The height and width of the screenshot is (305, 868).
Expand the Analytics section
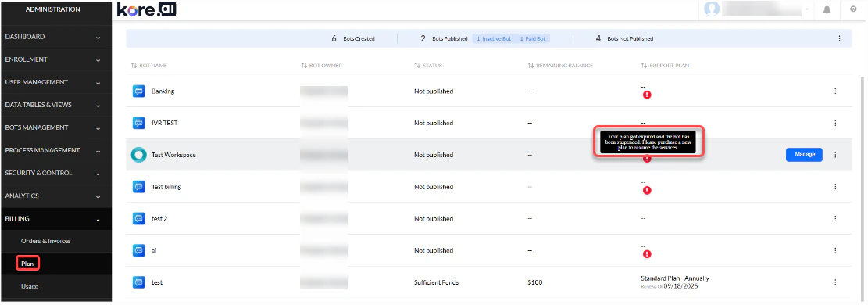coord(55,196)
